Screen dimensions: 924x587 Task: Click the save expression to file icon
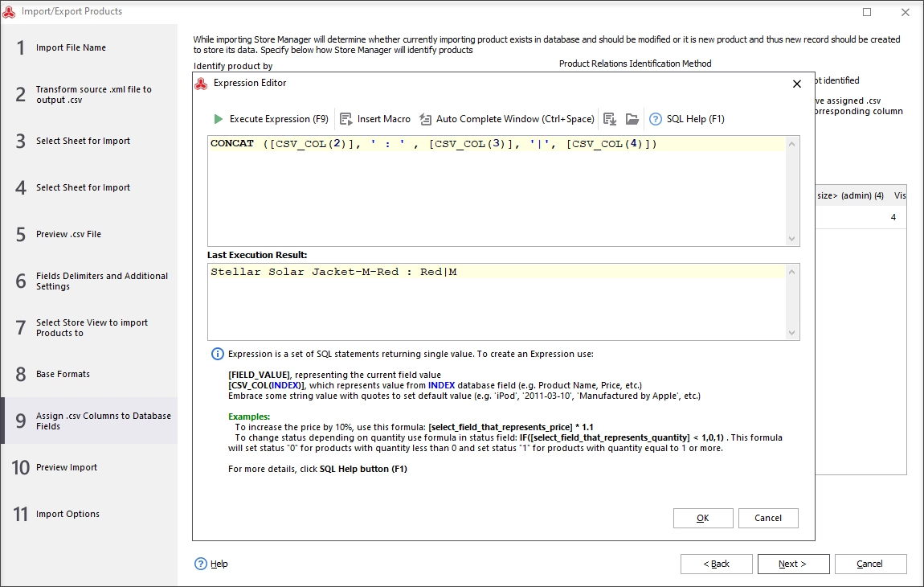point(610,119)
